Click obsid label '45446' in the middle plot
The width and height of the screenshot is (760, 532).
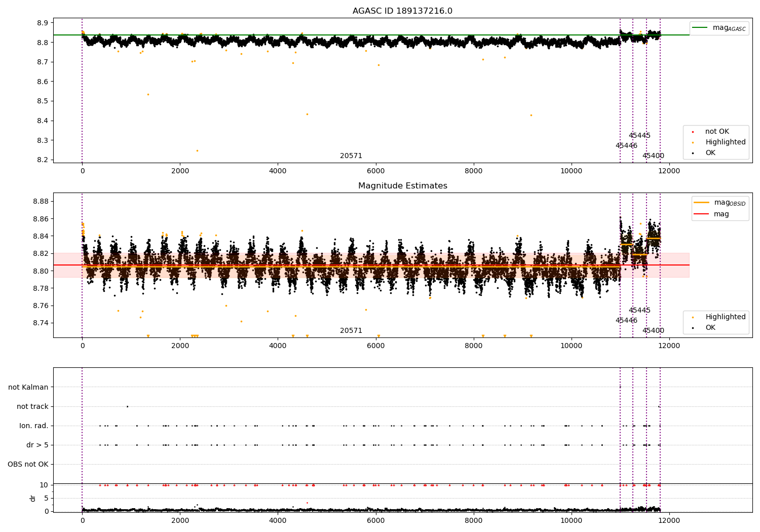(x=627, y=321)
